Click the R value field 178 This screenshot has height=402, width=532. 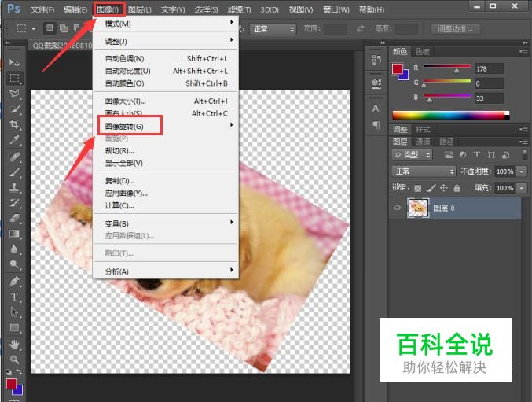489,69
